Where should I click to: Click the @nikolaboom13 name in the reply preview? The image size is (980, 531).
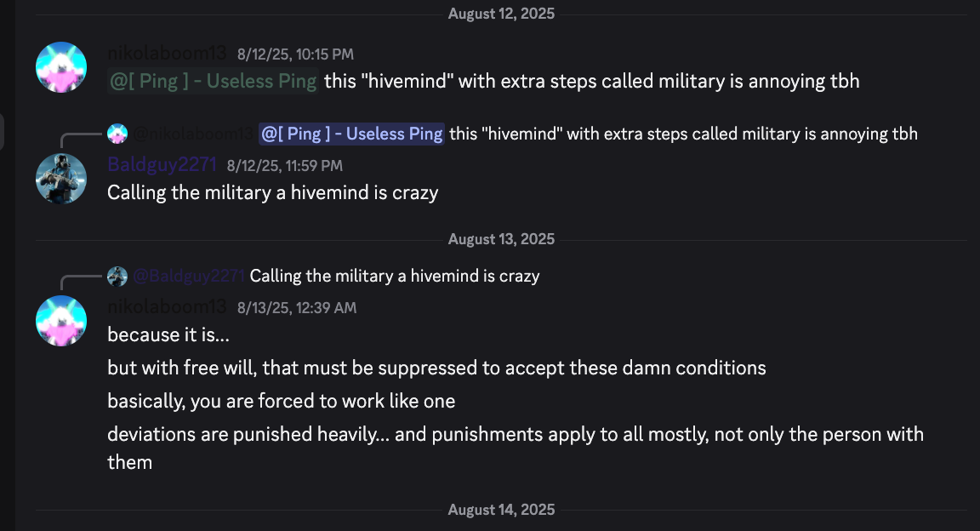192,134
